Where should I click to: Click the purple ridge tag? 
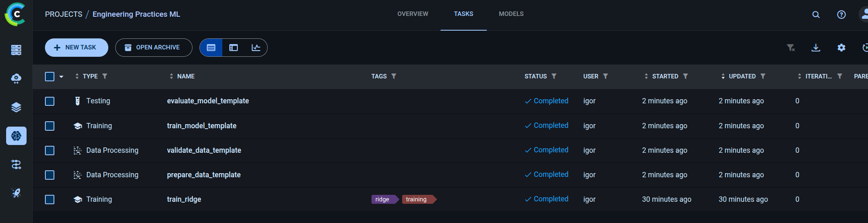pyautogui.click(x=383, y=199)
